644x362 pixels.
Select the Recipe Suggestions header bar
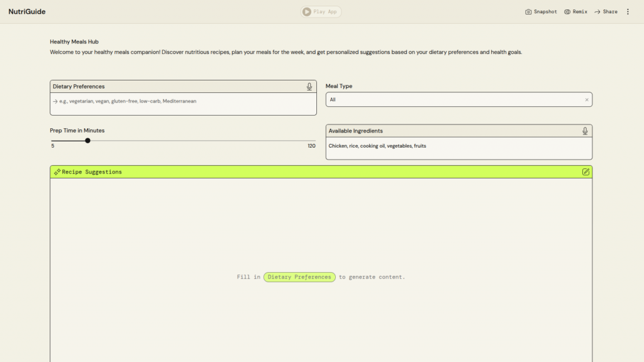pyautogui.click(x=321, y=172)
